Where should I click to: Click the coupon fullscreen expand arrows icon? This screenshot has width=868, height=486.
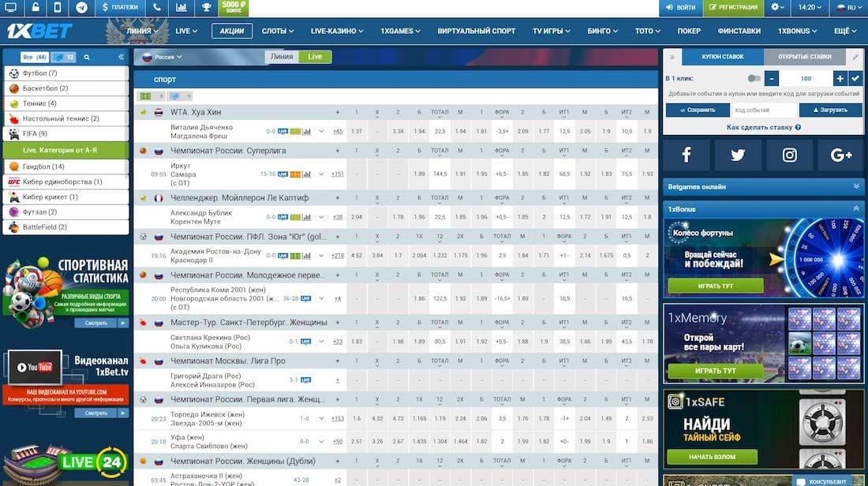coord(855,57)
